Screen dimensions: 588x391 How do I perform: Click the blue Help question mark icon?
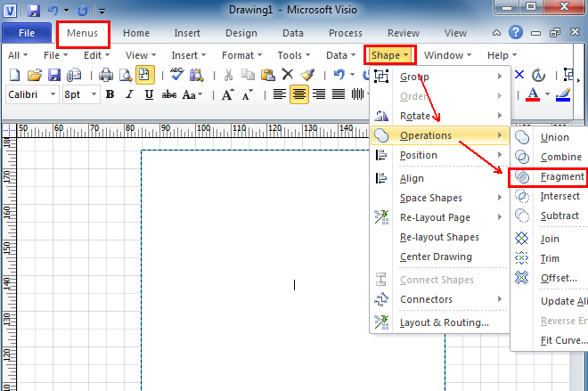coord(516,32)
